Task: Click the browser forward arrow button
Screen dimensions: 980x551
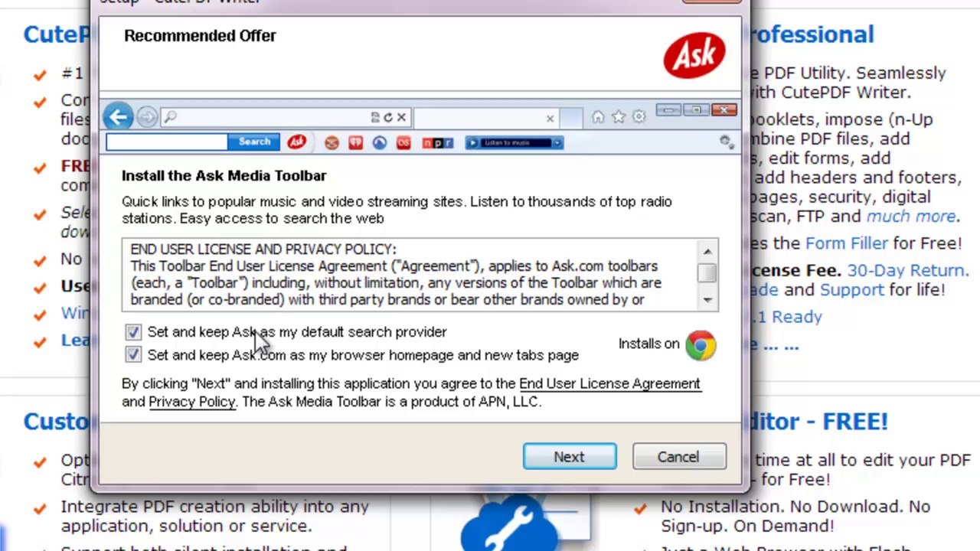Action: point(148,117)
